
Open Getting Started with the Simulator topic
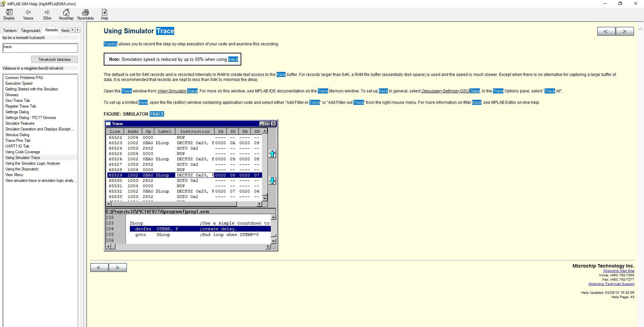point(32,89)
